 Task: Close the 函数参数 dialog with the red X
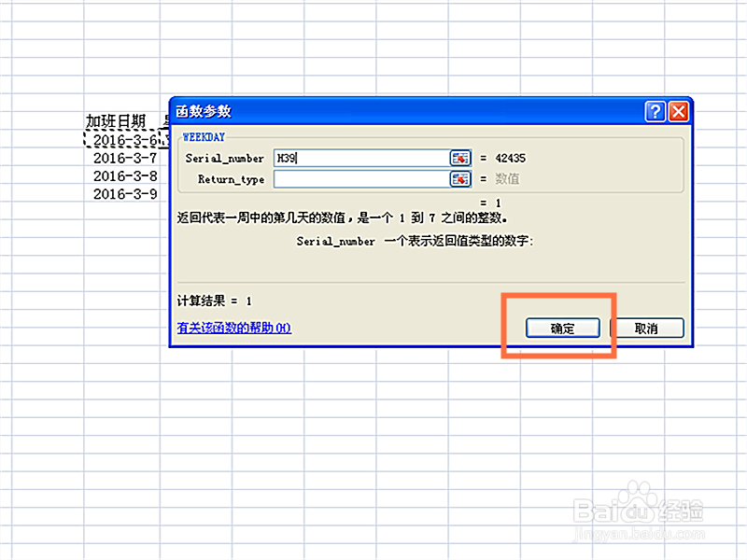click(x=679, y=112)
